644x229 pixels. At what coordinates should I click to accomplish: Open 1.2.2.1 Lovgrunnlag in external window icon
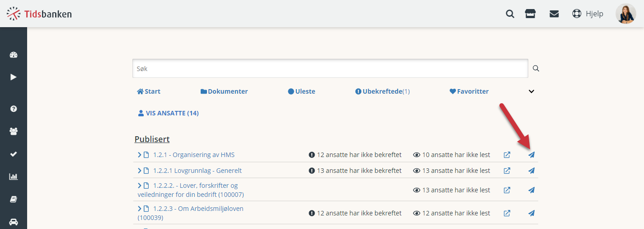coord(507,171)
